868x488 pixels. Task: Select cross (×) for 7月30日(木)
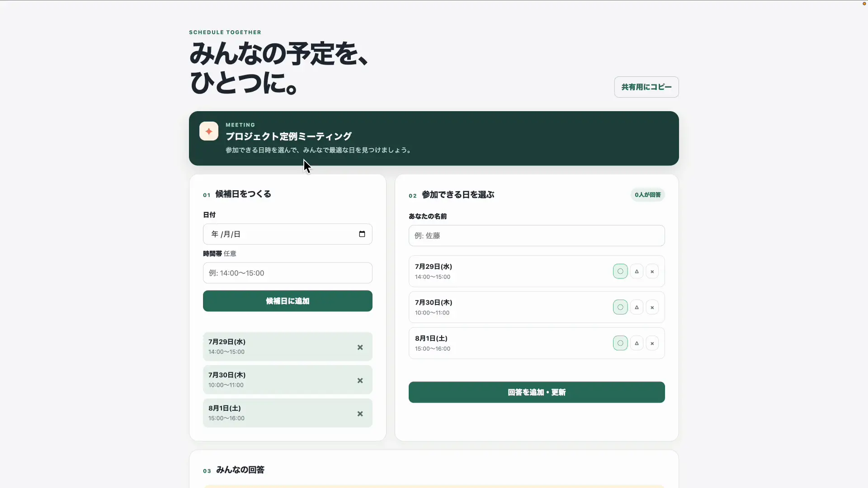pyautogui.click(x=652, y=307)
